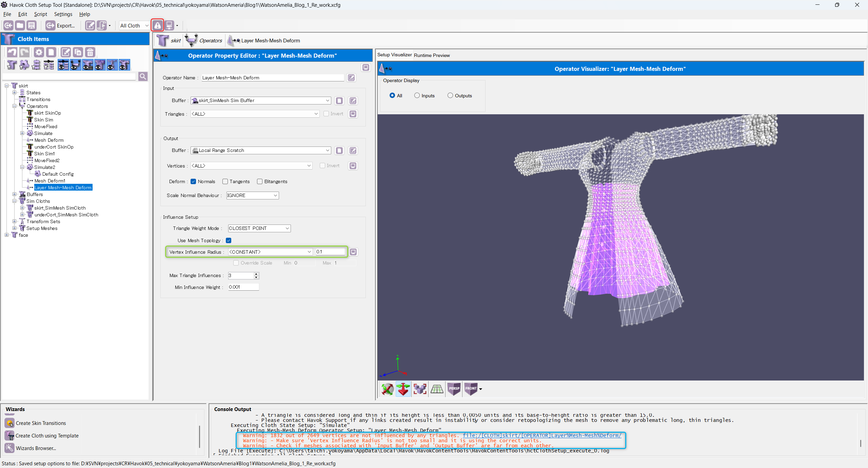This screenshot has height=468, width=868.
Task: Click the FRONT view cube icon
Action: tap(471, 389)
